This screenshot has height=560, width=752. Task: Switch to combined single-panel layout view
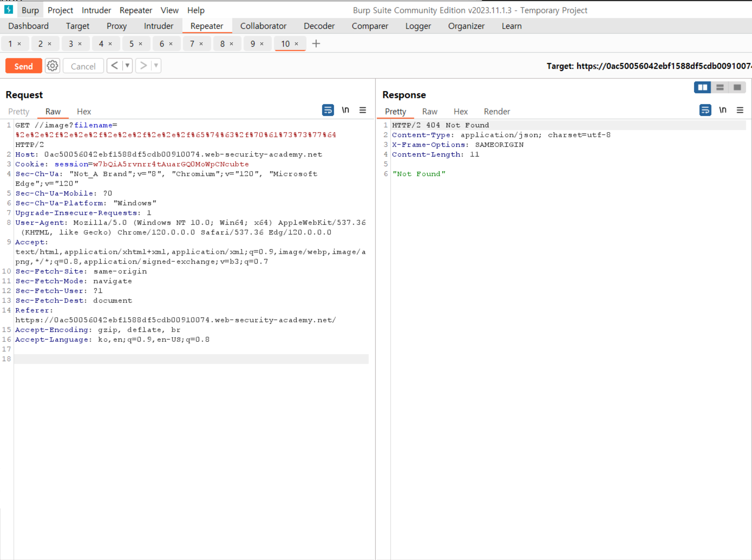pyautogui.click(x=737, y=87)
